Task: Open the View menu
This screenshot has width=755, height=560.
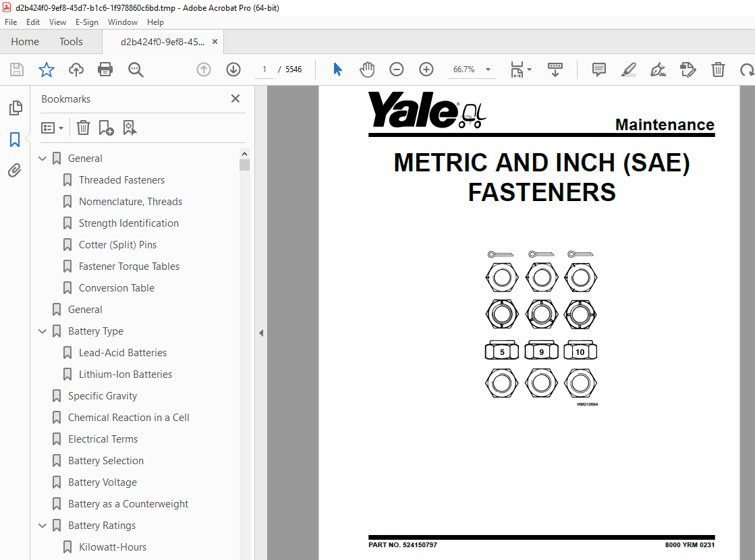Action: coord(57,22)
